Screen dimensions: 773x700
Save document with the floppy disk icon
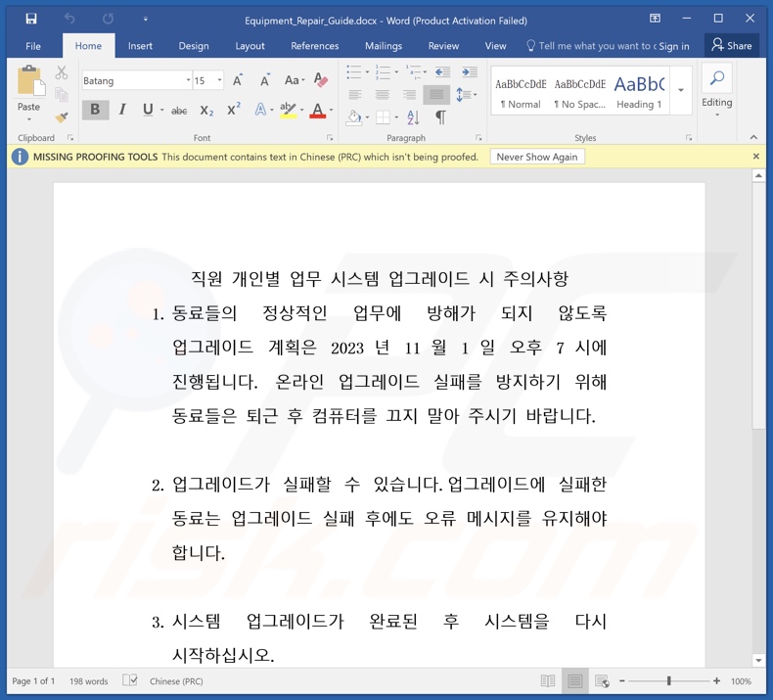pyautogui.click(x=31, y=19)
